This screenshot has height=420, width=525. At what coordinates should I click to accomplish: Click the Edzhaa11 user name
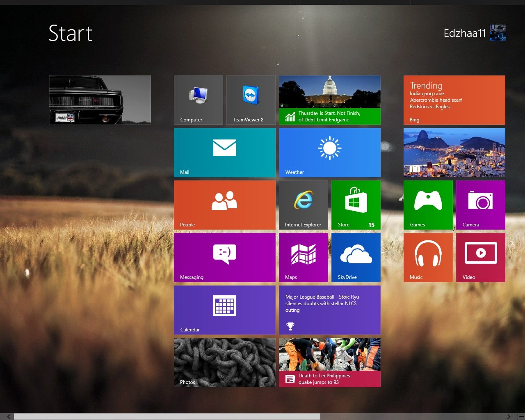point(465,33)
